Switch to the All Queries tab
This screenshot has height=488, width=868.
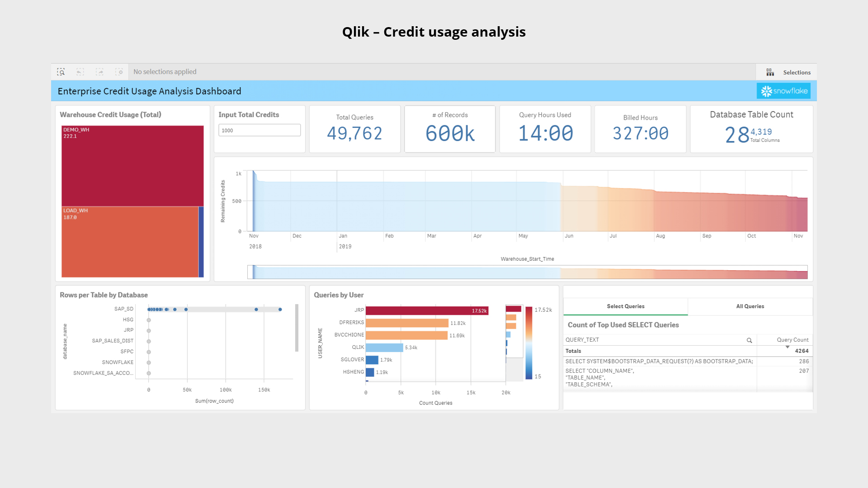750,306
